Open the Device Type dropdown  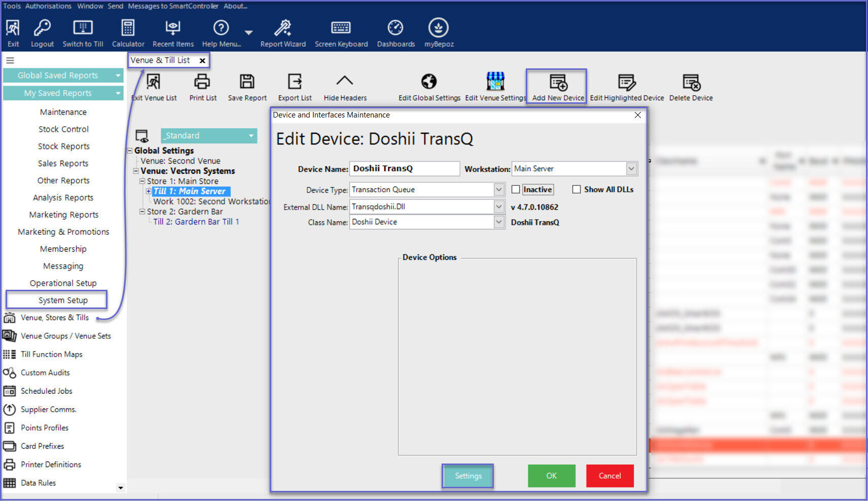499,189
